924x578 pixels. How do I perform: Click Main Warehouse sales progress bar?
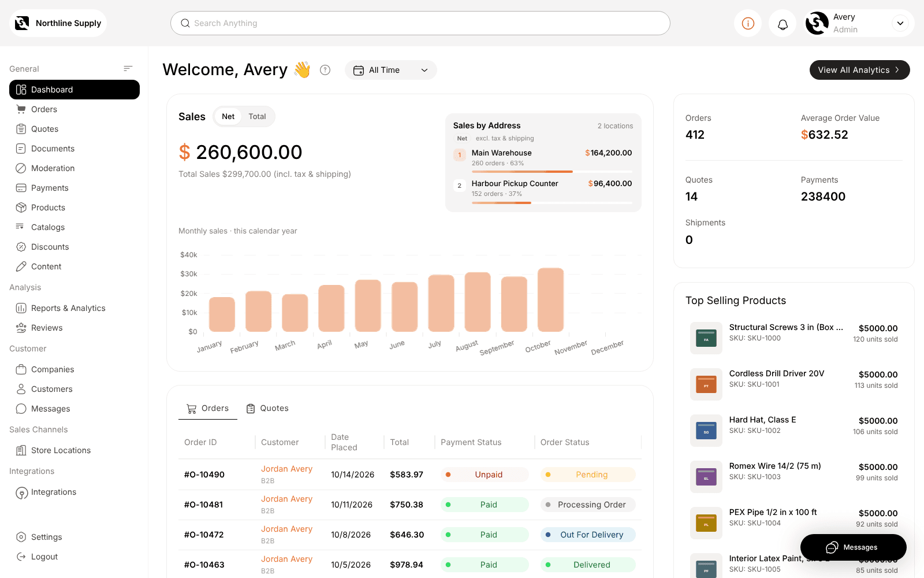552,172
